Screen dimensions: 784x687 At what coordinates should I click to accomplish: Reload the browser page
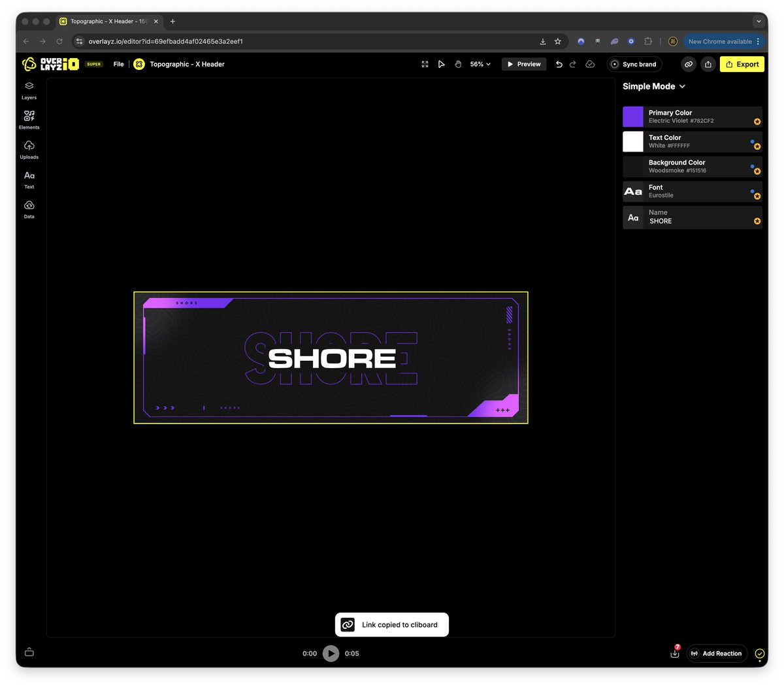[59, 41]
